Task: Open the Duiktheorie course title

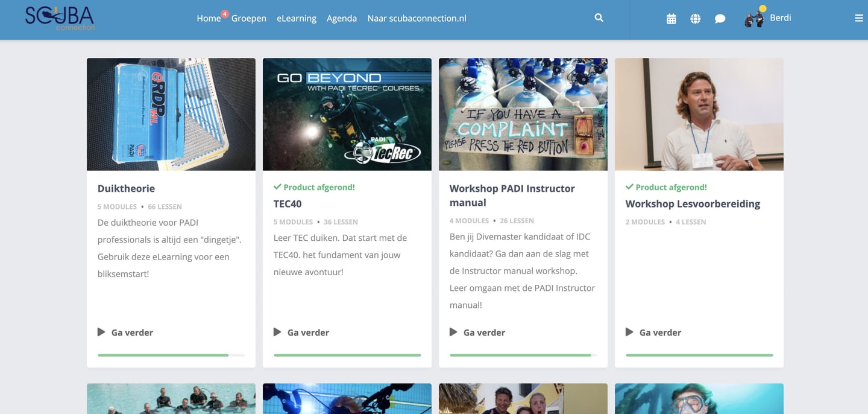Action: pos(126,188)
